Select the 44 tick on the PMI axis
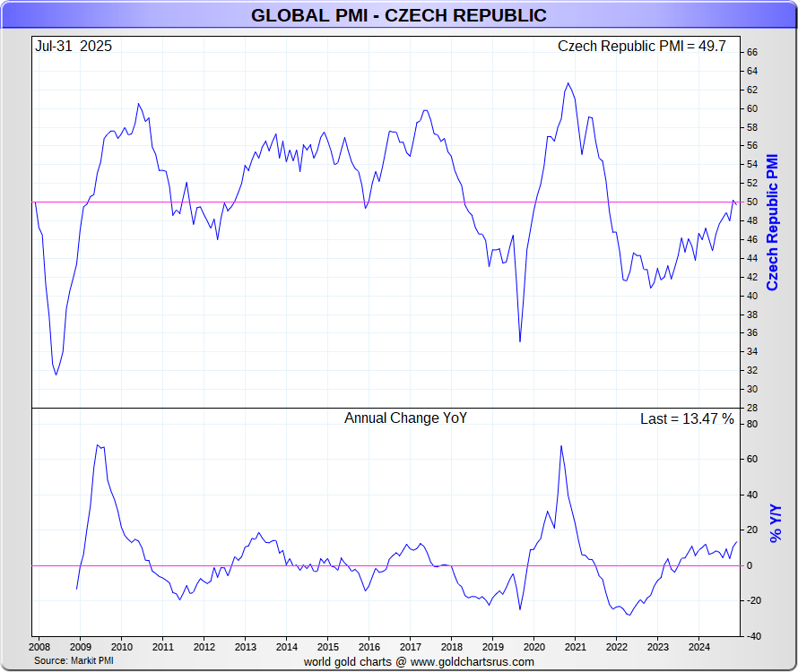The image size is (798, 672). coord(752,258)
